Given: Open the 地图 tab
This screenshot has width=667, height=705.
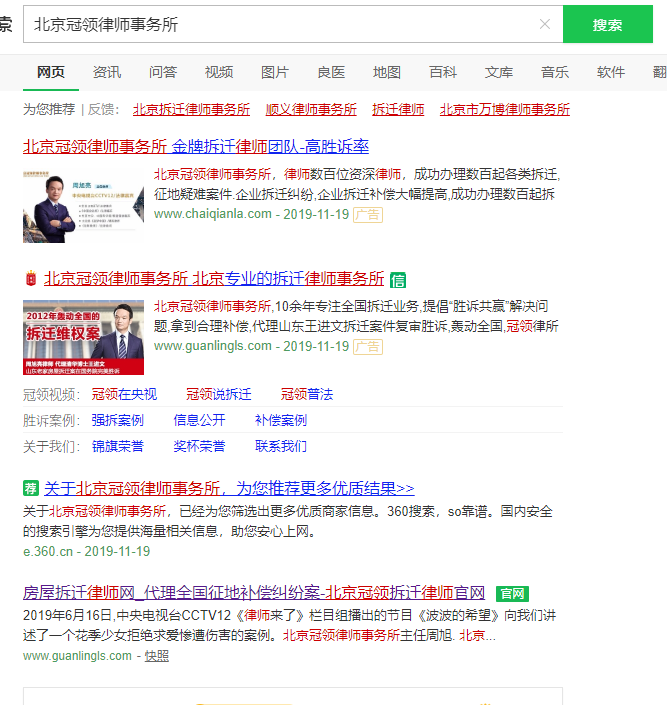Looking at the screenshot, I should [387, 72].
